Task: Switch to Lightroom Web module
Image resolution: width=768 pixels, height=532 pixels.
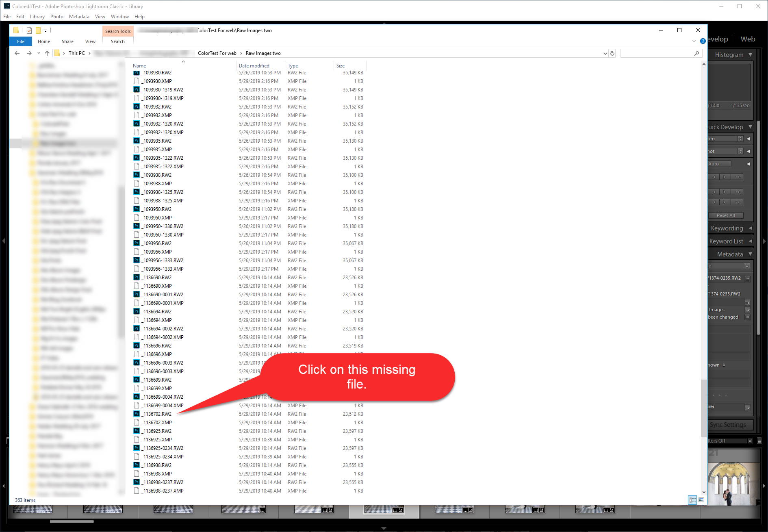Action: (748, 39)
